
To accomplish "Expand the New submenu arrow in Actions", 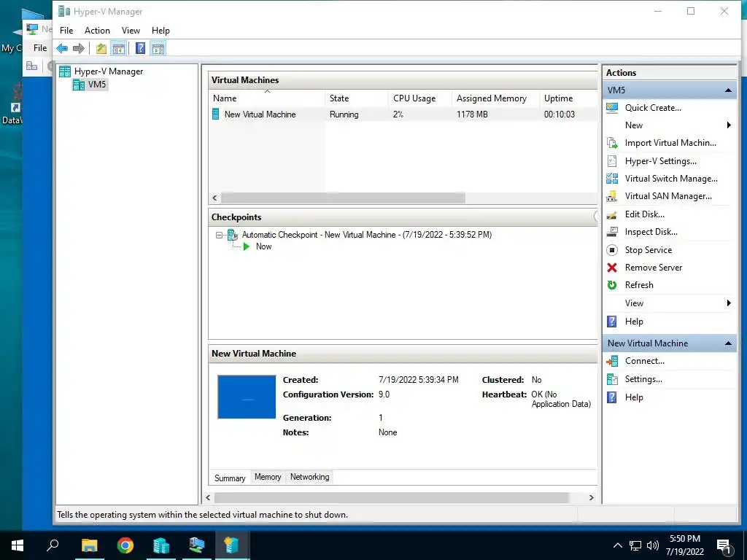I will click(x=729, y=125).
